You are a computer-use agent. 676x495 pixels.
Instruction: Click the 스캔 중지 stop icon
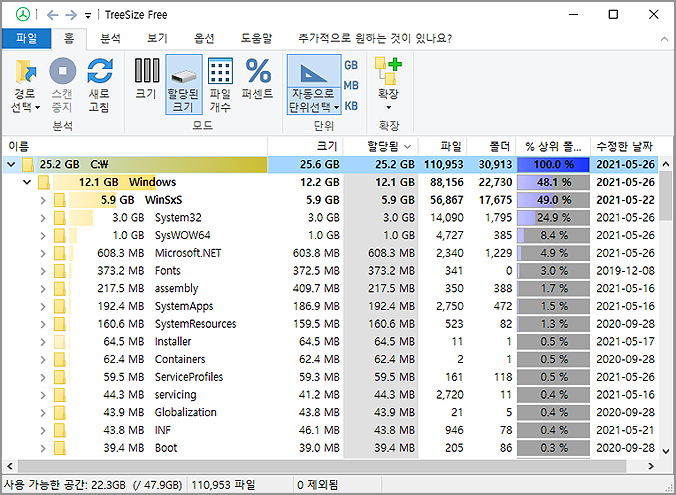tap(63, 71)
